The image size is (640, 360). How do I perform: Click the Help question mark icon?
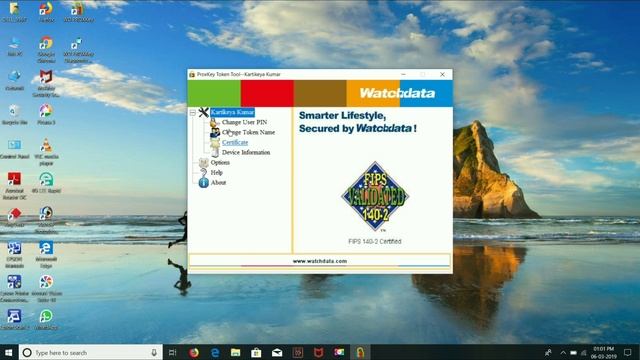[203, 173]
